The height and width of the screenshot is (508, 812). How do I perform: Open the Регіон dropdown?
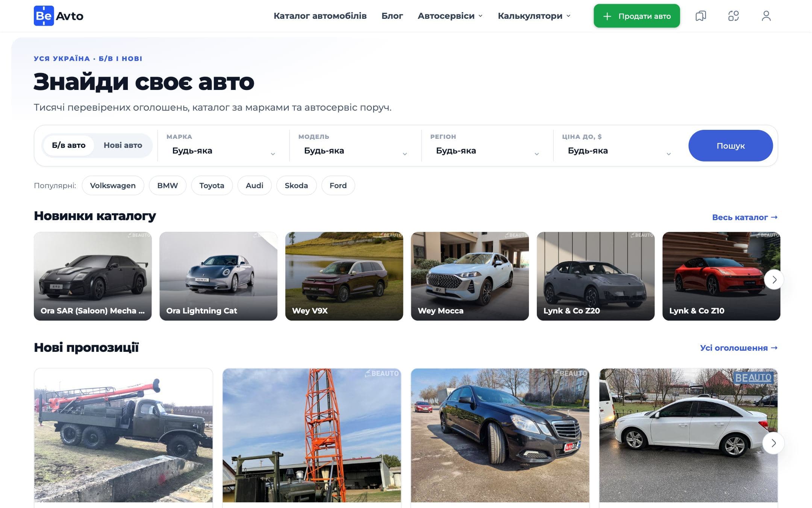[x=487, y=146]
